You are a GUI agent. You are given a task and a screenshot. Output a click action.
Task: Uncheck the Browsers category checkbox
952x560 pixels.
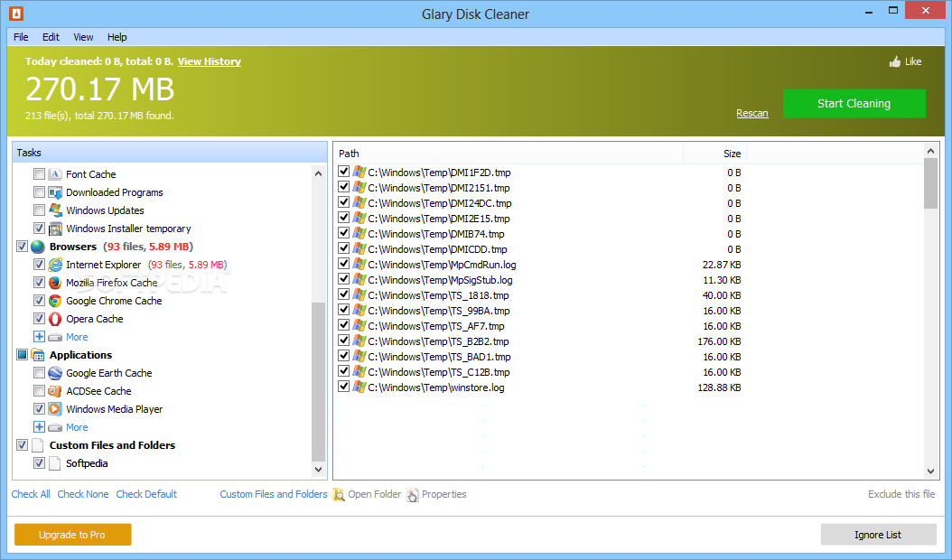tap(23, 247)
